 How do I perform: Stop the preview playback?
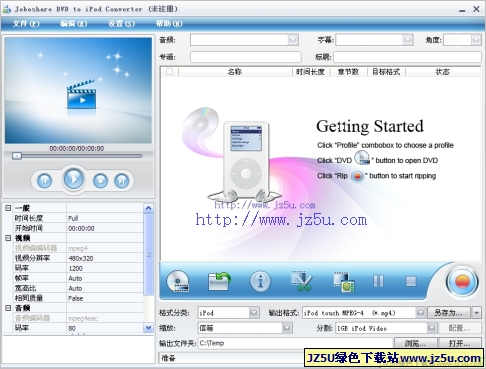point(100,180)
